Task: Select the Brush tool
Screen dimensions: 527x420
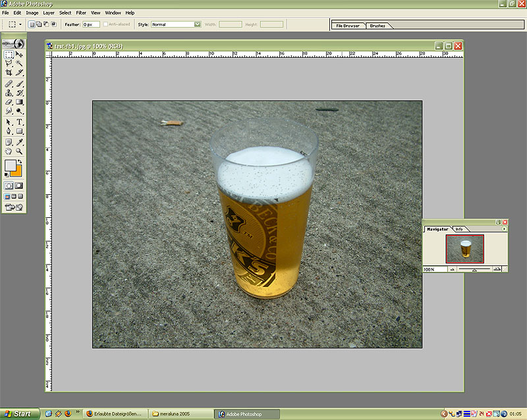Action: (x=19, y=84)
